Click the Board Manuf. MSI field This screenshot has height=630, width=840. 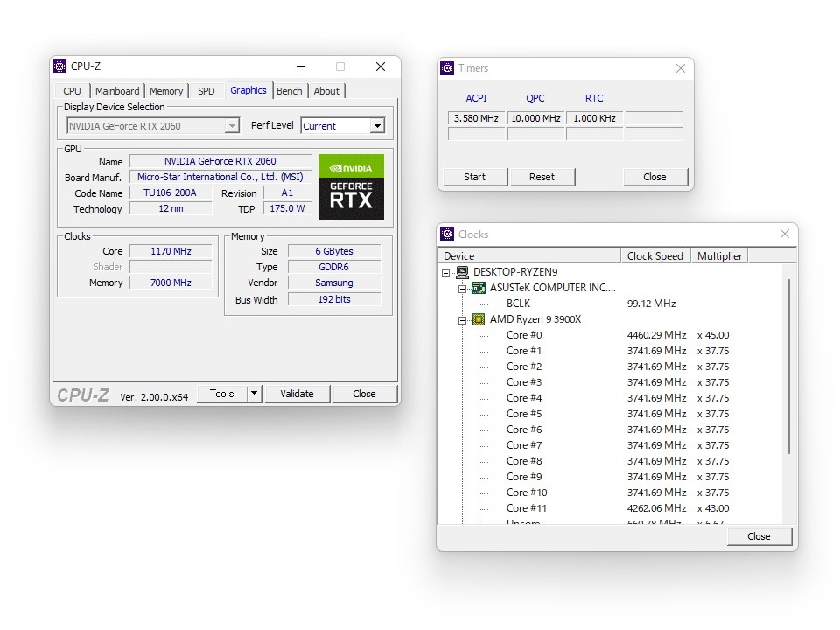[220, 177]
